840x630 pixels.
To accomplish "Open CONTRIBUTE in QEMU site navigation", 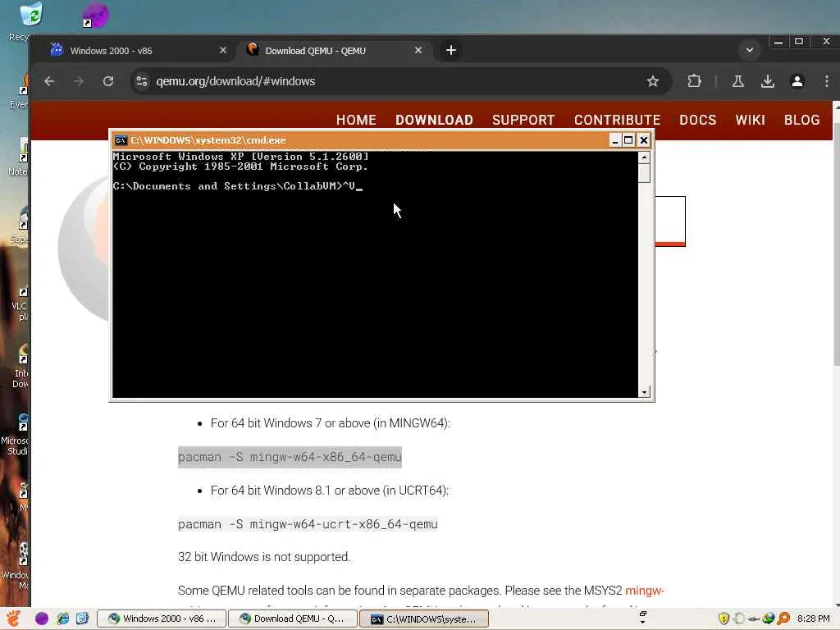I will [x=617, y=120].
